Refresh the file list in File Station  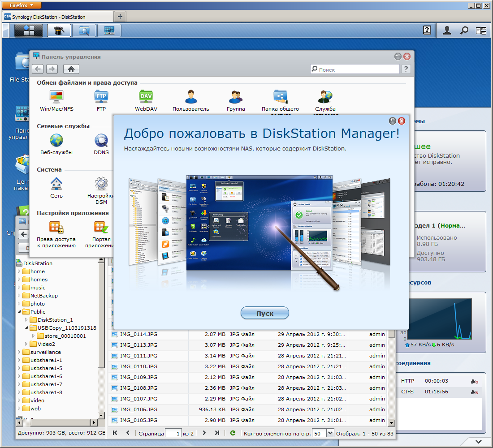click(233, 433)
